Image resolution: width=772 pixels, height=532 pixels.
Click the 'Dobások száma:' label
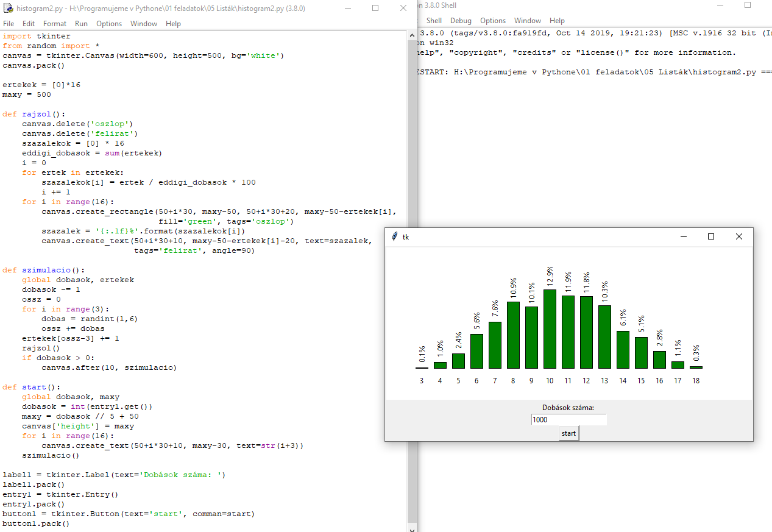(x=568, y=408)
